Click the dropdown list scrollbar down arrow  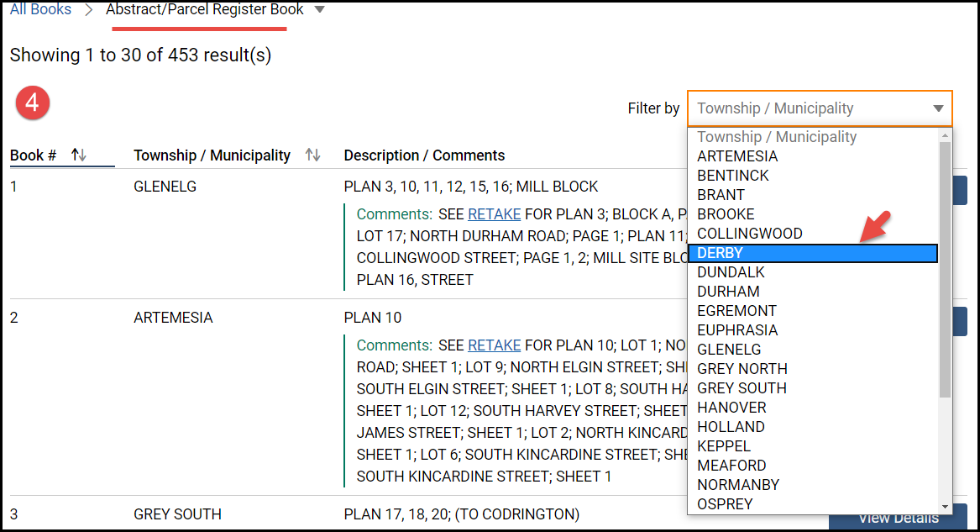[x=945, y=507]
